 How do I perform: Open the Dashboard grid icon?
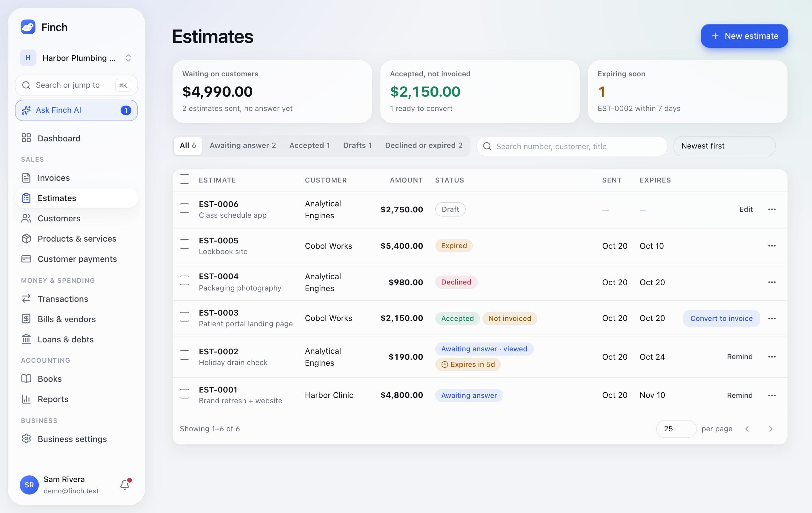tap(26, 138)
